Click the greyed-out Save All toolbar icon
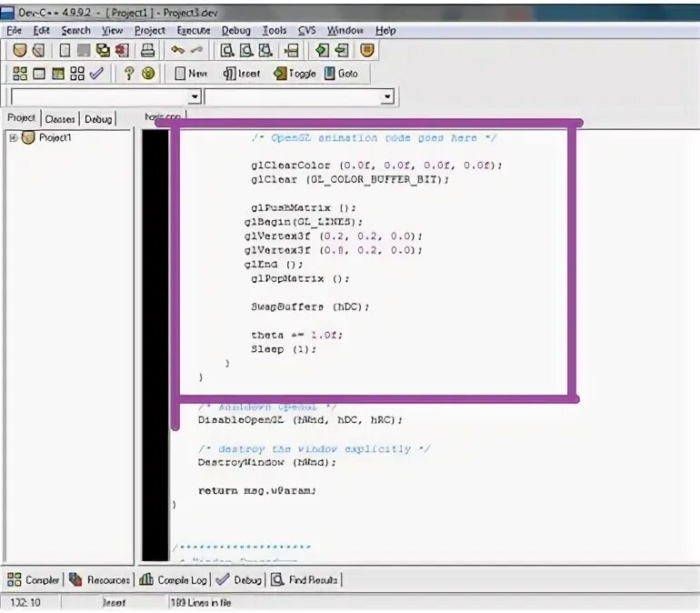The image size is (700, 613). coord(84,50)
